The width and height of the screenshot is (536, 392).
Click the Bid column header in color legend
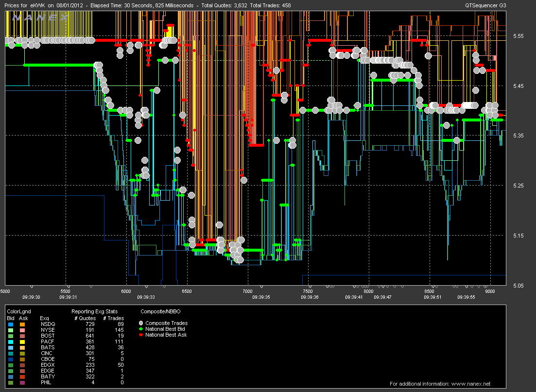[11, 318]
